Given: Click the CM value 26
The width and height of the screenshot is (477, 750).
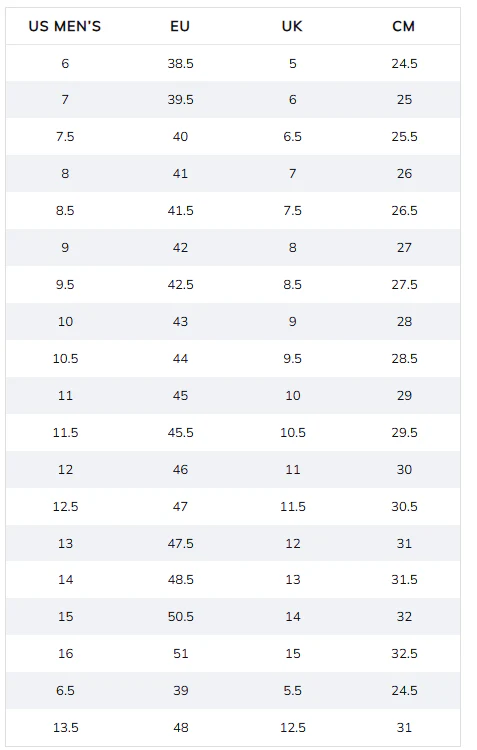Looking at the screenshot, I should point(404,174).
